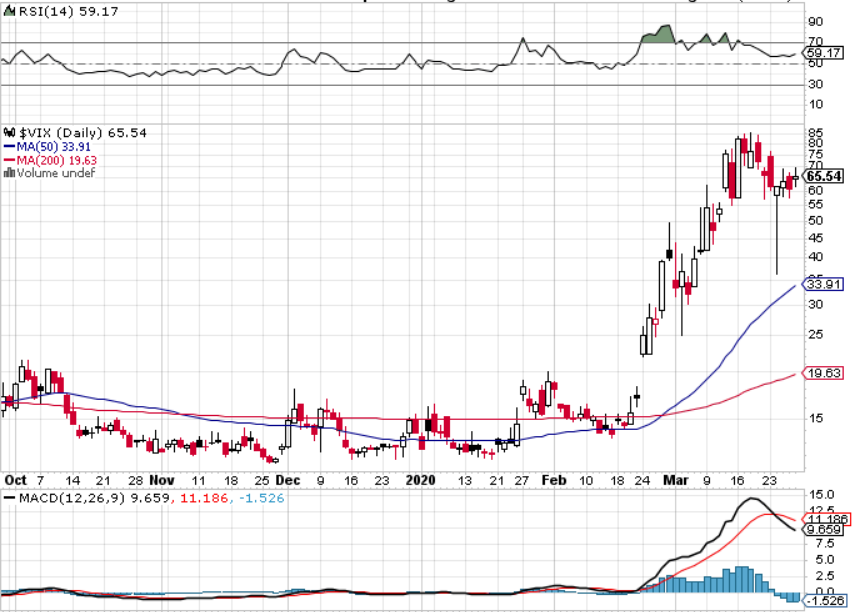Click the Oct label on date axis
This screenshot has width=857, height=612.
15,480
